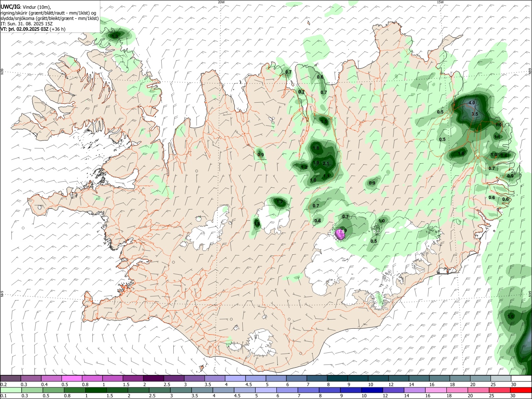This screenshot has height=399, width=532.
Task: Click the 2.1 precipitation value label
Action: (x=326, y=164)
